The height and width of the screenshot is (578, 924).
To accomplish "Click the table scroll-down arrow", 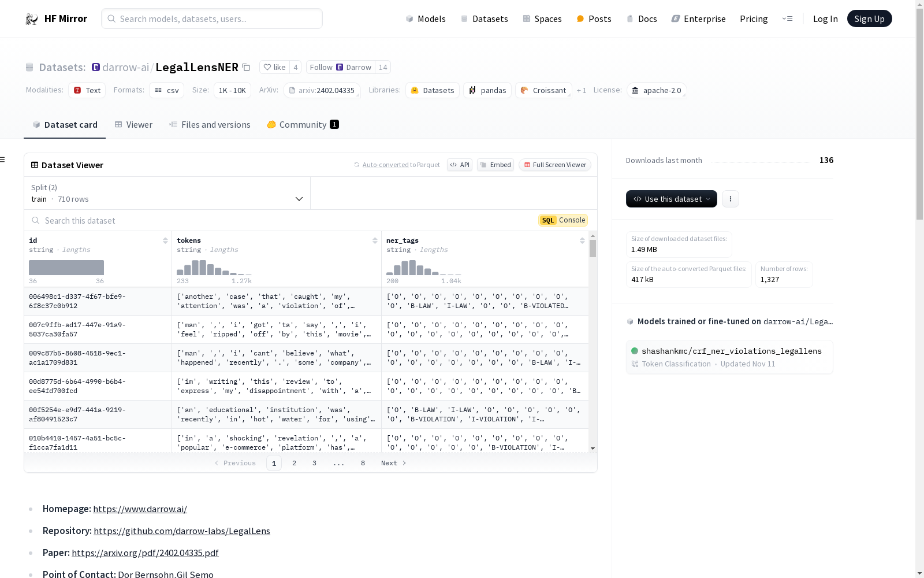I will point(593,449).
